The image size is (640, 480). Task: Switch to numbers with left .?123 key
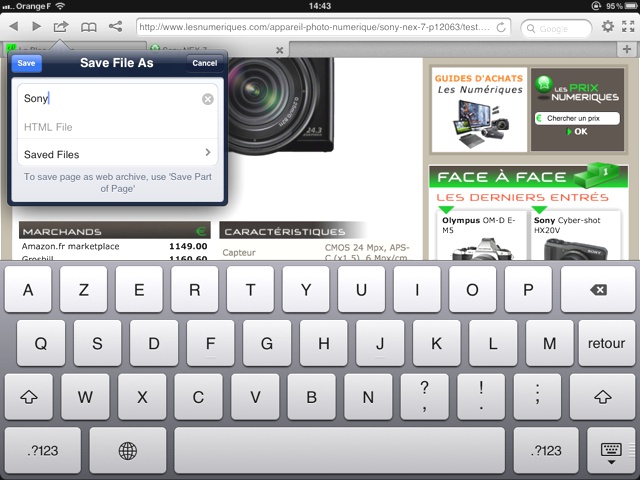[x=41, y=451]
